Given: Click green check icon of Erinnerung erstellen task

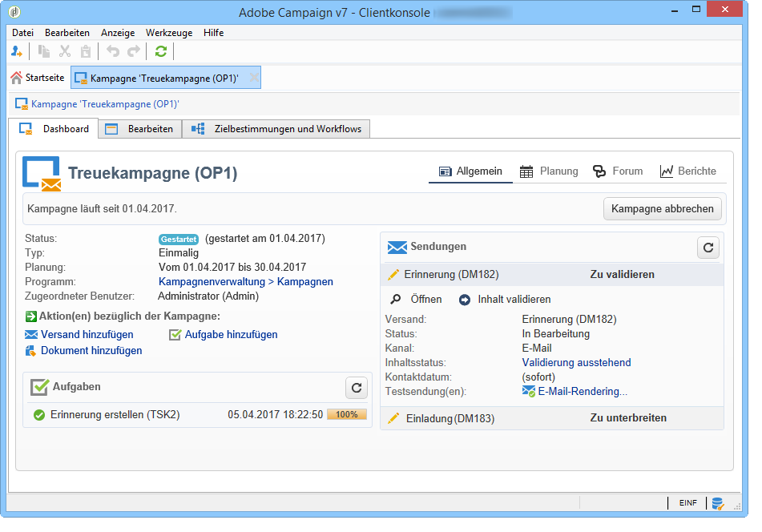Looking at the screenshot, I should (x=39, y=415).
